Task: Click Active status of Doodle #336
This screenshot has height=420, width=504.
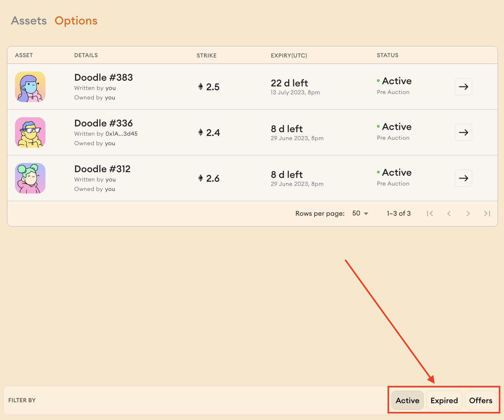Action: 394,127
